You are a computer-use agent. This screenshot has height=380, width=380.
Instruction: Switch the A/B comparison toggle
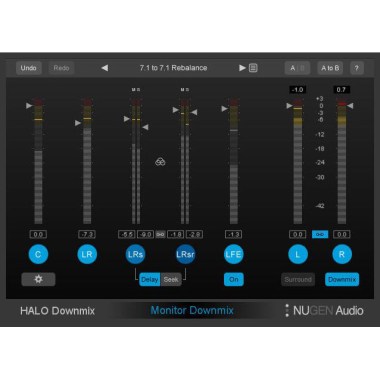pos(297,68)
